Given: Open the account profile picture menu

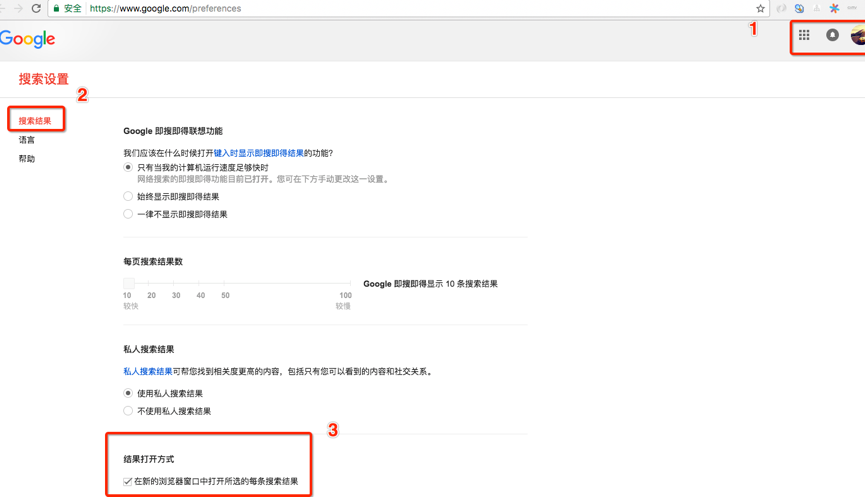Looking at the screenshot, I should pos(858,36).
